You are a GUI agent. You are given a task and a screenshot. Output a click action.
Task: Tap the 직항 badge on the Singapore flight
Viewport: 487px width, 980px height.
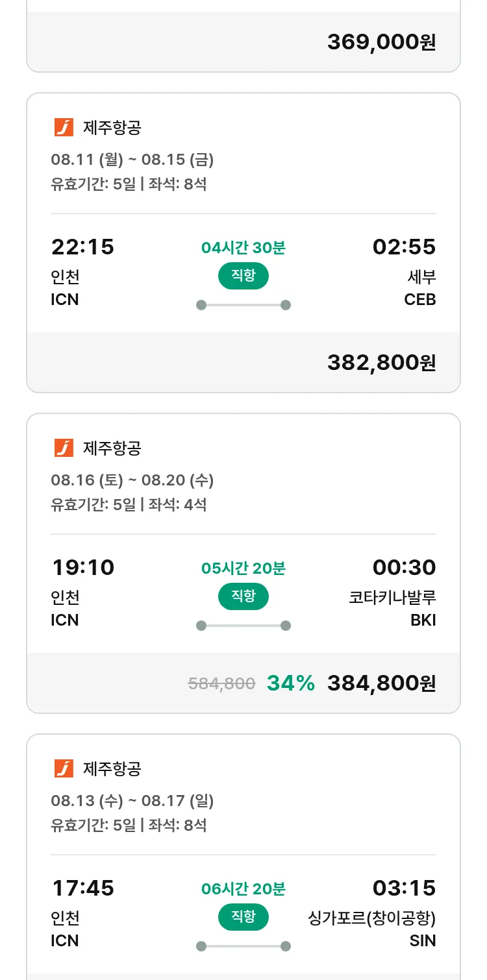pos(243,917)
